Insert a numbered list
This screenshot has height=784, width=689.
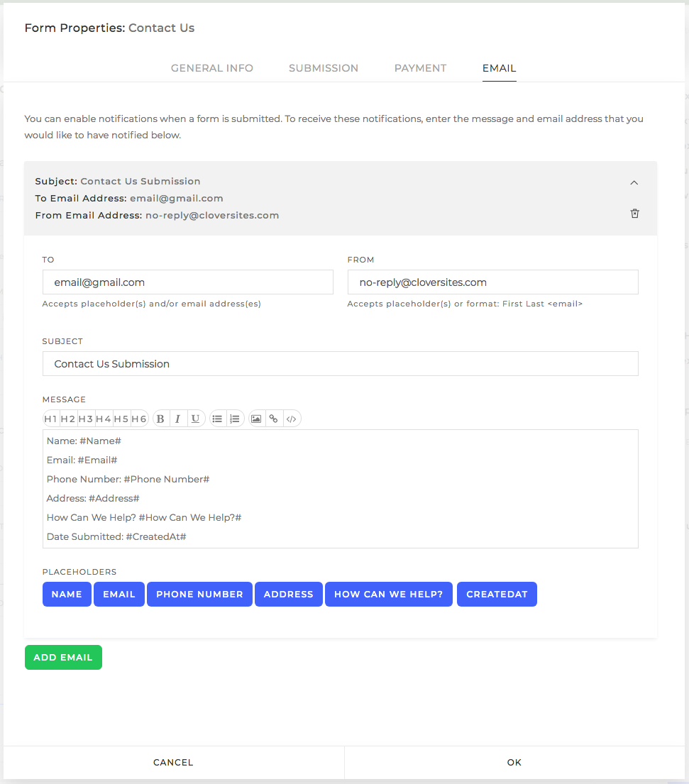point(235,419)
